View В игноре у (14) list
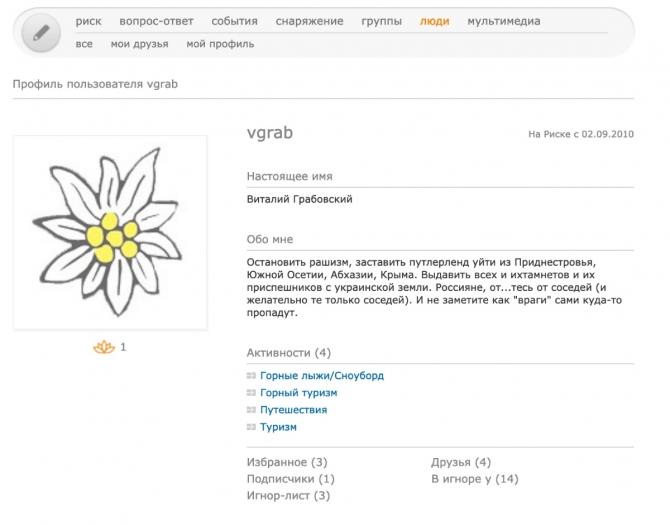This screenshot has width=670, height=525. click(x=475, y=479)
